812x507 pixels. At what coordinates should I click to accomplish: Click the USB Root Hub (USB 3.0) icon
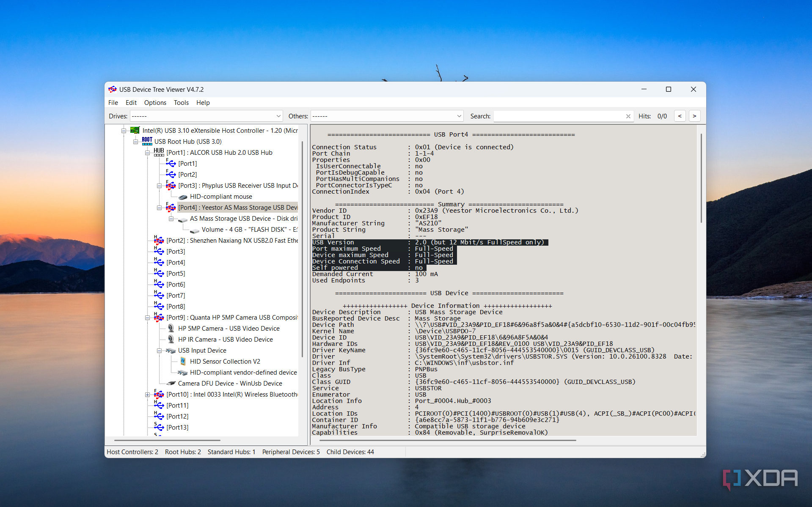(147, 141)
